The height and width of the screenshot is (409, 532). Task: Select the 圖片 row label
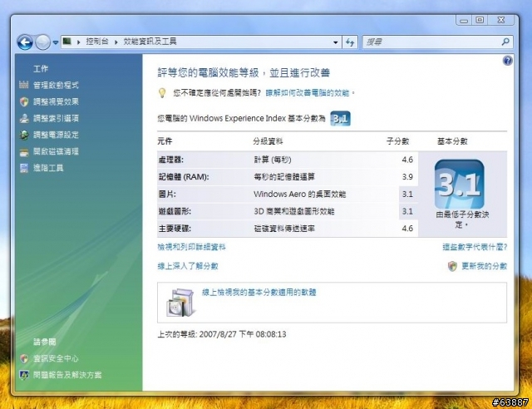(167, 195)
